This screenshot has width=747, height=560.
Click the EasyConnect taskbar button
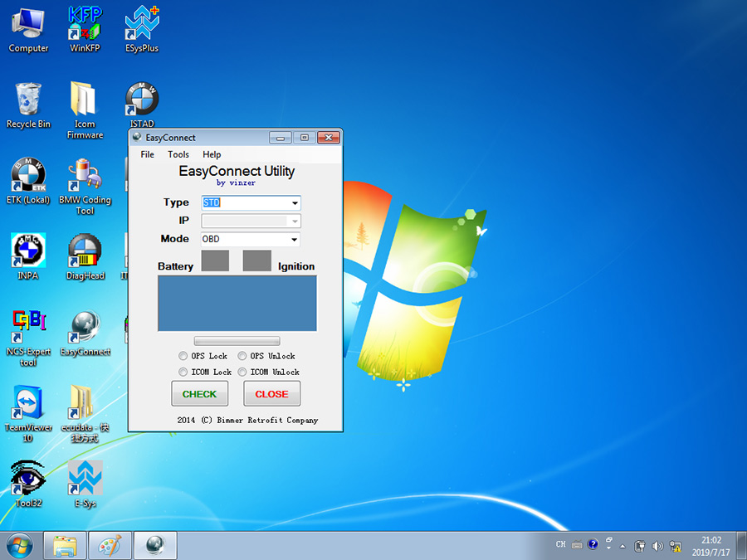tap(155, 546)
